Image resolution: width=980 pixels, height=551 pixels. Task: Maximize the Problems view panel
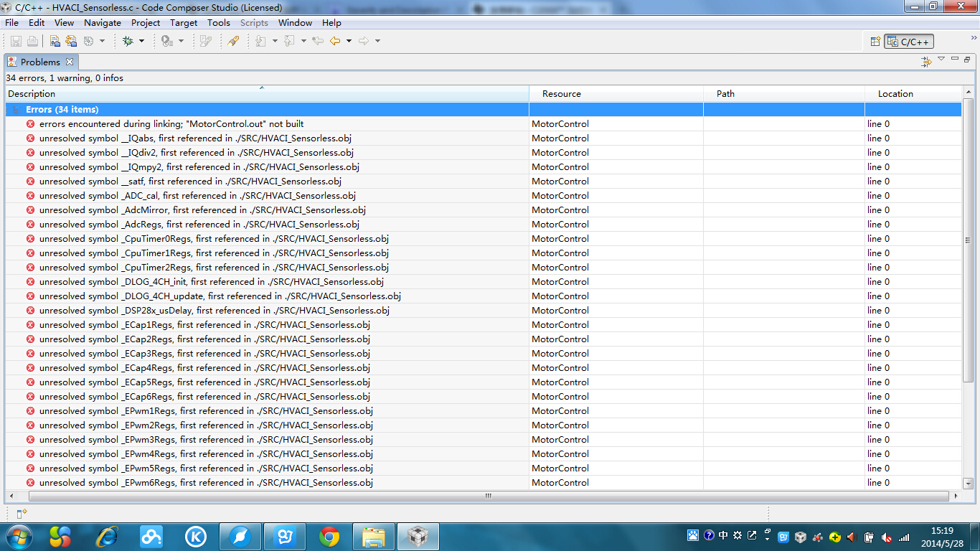(x=967, y=60)
